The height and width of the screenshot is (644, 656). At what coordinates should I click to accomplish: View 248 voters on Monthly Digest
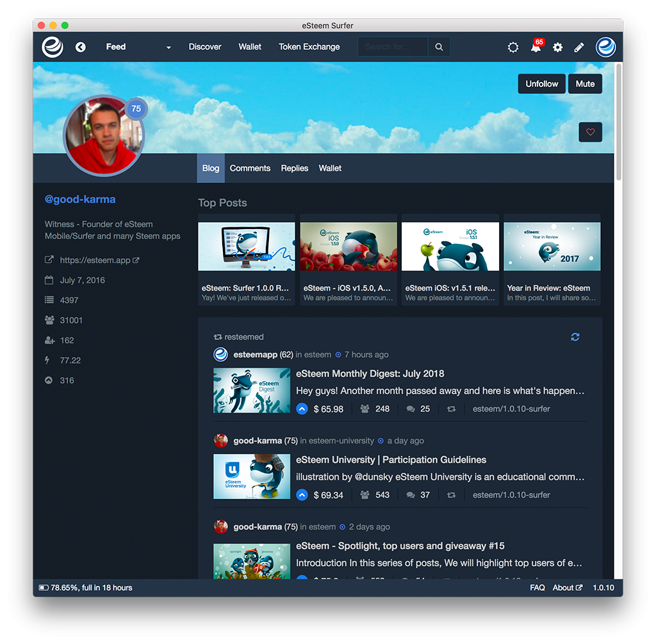pyautogui.click(x=375, y=409)
